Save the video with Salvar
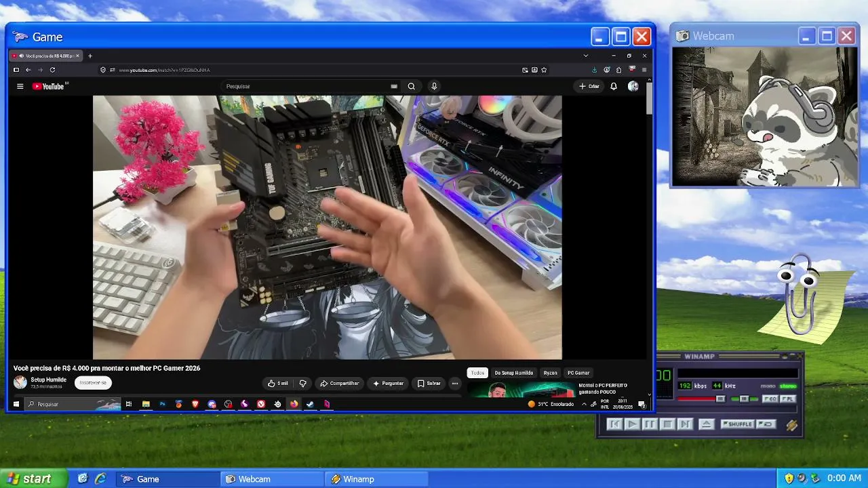 click(429, 384)
